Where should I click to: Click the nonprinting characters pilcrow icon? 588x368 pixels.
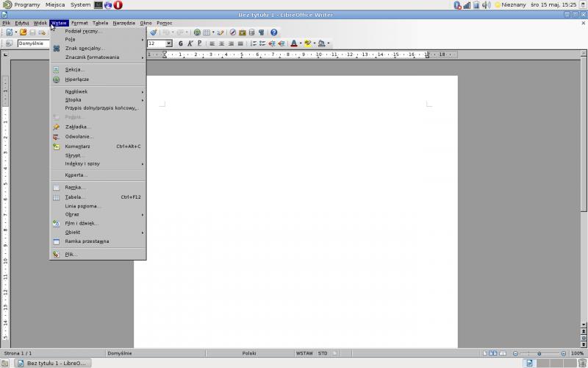pyautogui.click(x=261, y=32)
